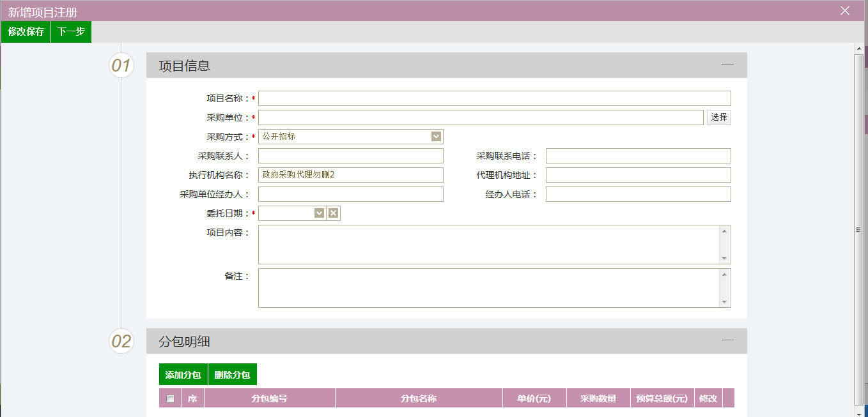Close the 新增项目注册 dialog

[x=845, y=10]
